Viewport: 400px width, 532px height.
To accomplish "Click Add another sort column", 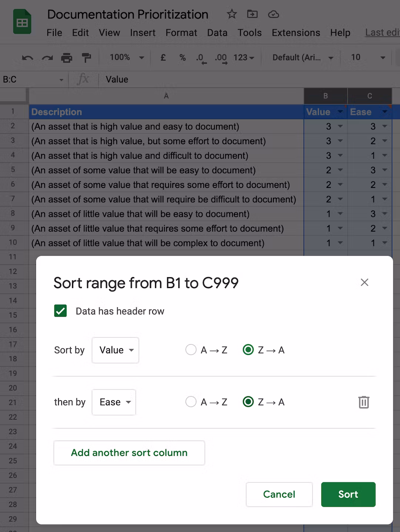I will 129,452.
